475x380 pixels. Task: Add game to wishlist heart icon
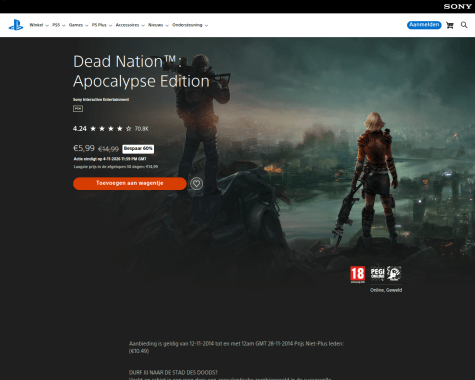196,183
